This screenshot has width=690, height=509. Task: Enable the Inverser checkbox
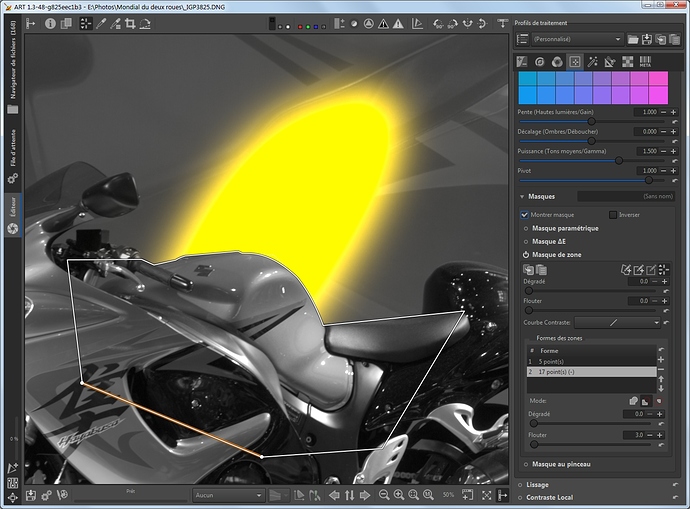pyautogui.click(x=612, y=214)
